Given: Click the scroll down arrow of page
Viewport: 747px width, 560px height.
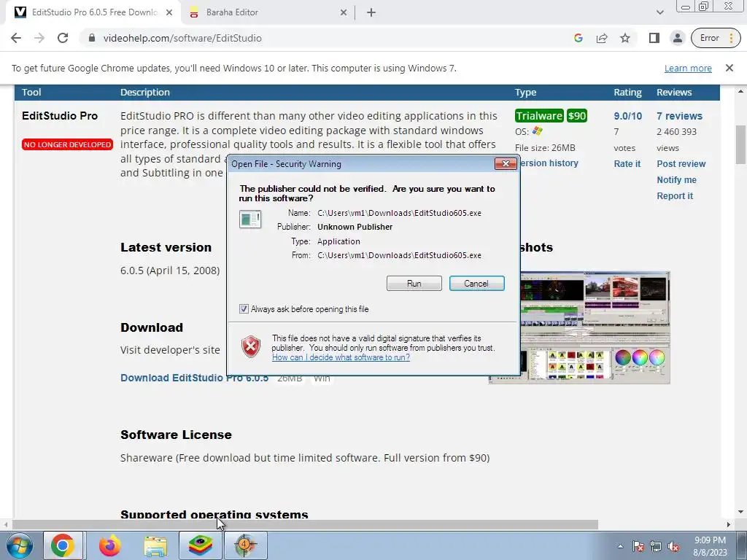Looking at the screenshot, I should pyautogui.click(x=741, y=512).
